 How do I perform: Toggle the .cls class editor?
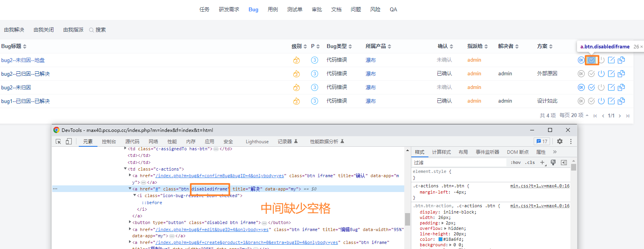coord(530,162)
